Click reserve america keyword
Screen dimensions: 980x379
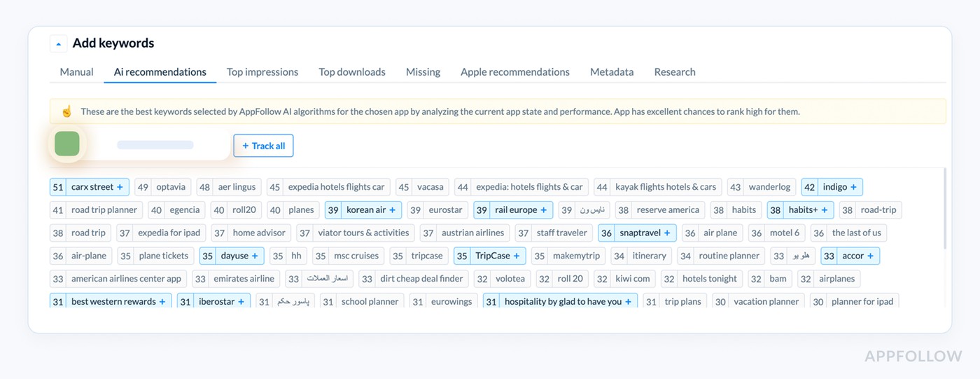[x=660, y=210]
